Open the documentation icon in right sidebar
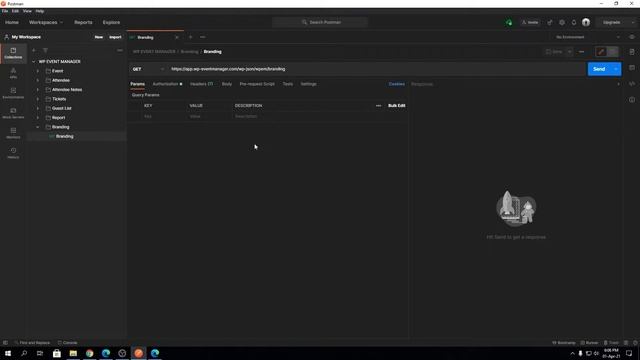 click(632, 52)
